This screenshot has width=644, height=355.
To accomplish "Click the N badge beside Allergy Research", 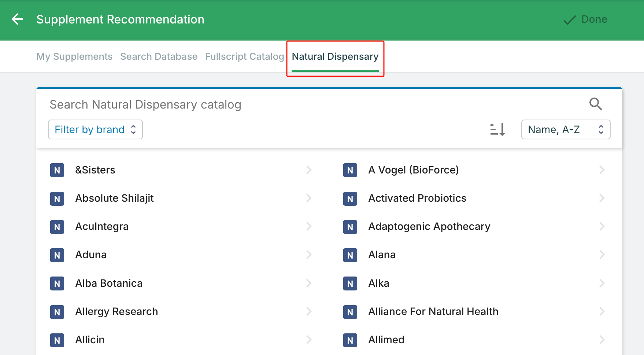I will click(x=57, y=312).
